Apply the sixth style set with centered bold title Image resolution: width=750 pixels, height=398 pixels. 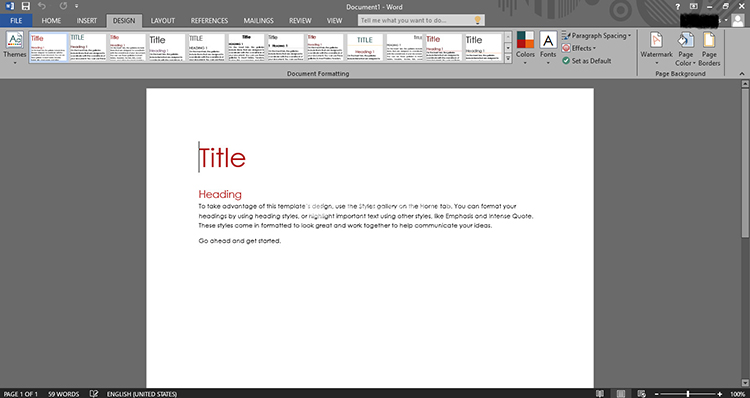click(x=246, y=47)
